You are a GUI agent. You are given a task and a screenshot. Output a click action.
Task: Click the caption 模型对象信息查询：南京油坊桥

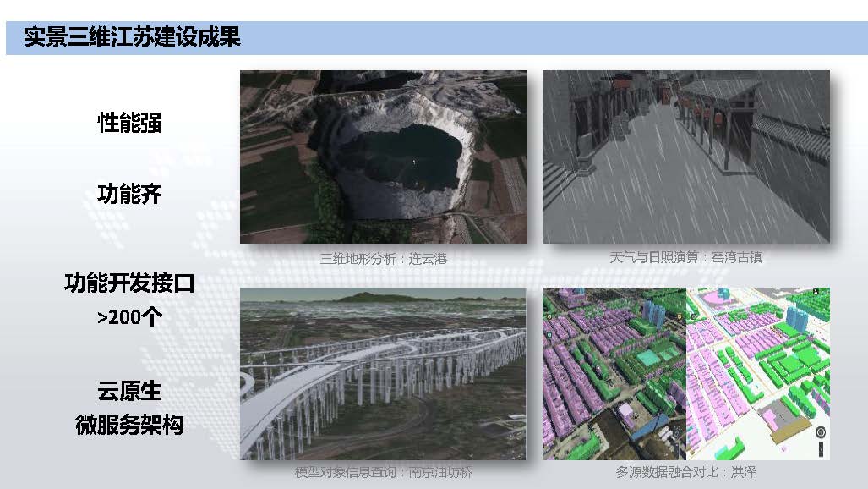pos(383,473)
